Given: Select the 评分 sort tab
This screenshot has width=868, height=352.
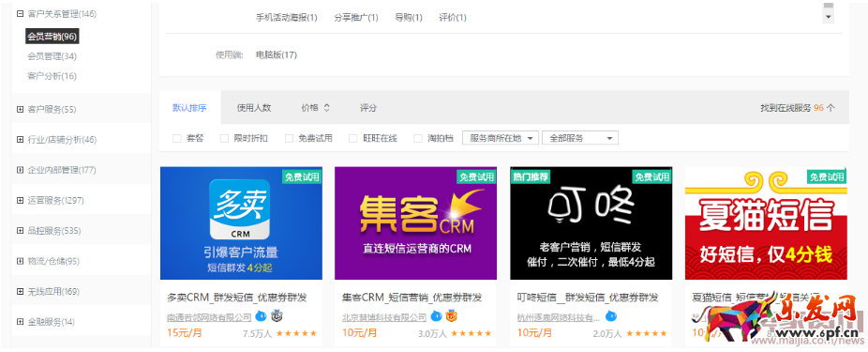Looking at the screenshot, I should click(x=368, y=108).
